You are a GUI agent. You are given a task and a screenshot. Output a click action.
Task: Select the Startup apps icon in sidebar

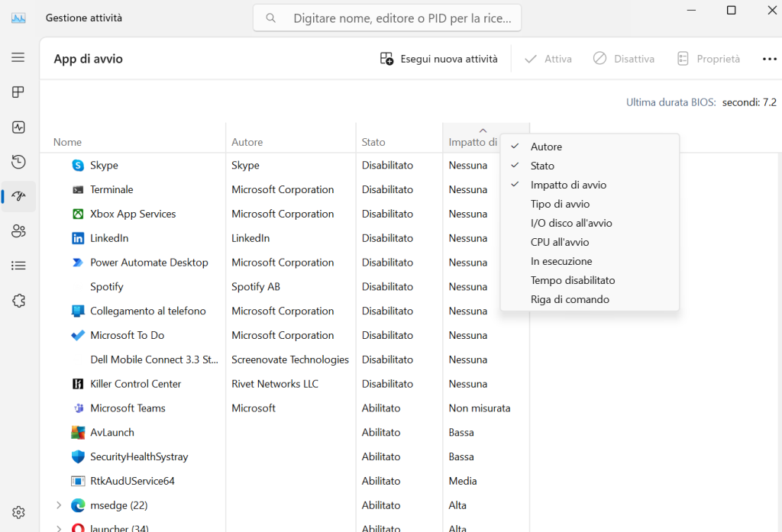click(x=18, y=196)
